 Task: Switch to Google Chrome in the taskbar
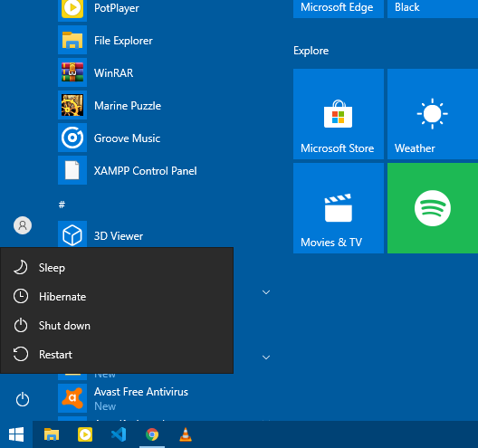point(152,434)
